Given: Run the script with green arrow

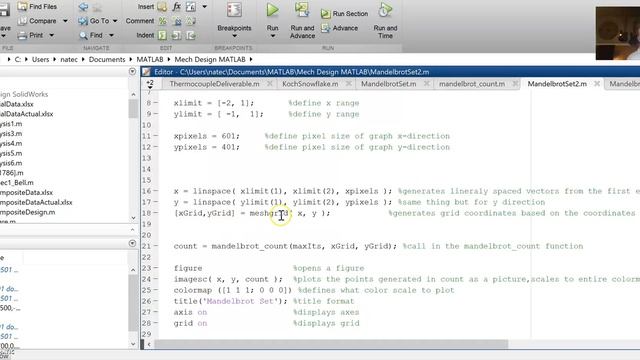Looking at the screenshot, I should pyautogui.click(x=272, y=10).
